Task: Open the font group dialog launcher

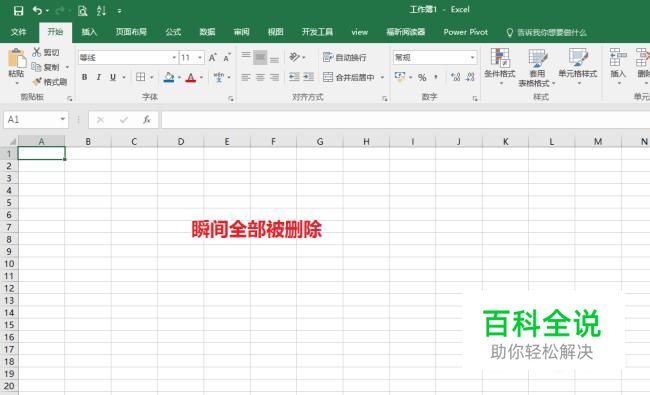Action: [x=231, y=99]
